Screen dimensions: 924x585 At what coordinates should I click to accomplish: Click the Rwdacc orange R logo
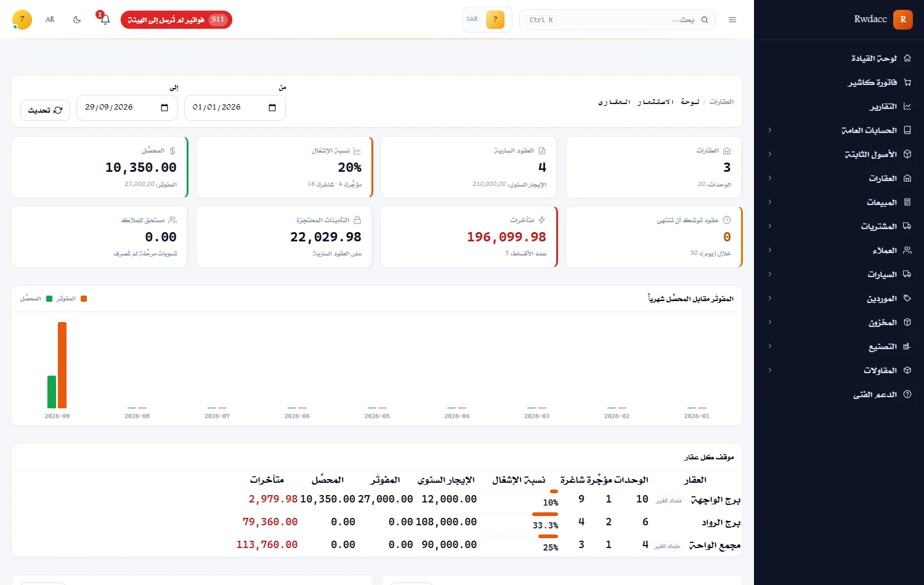click(x=903, y=20)
